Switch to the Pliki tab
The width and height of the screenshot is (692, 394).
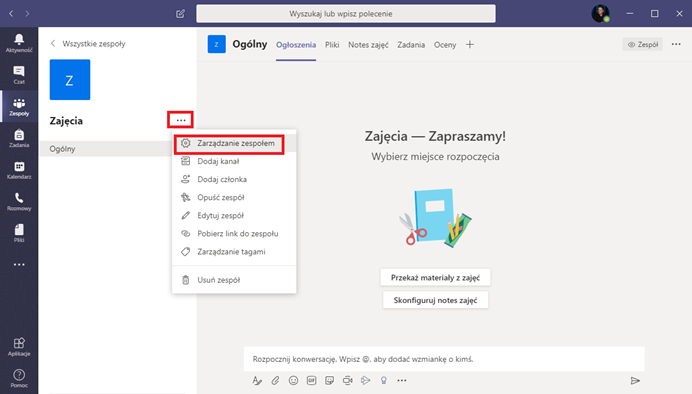pos(332,45)
